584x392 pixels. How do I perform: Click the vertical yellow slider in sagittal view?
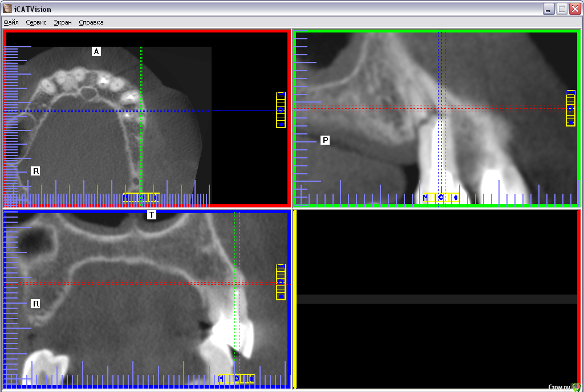[x=570, y=108]
